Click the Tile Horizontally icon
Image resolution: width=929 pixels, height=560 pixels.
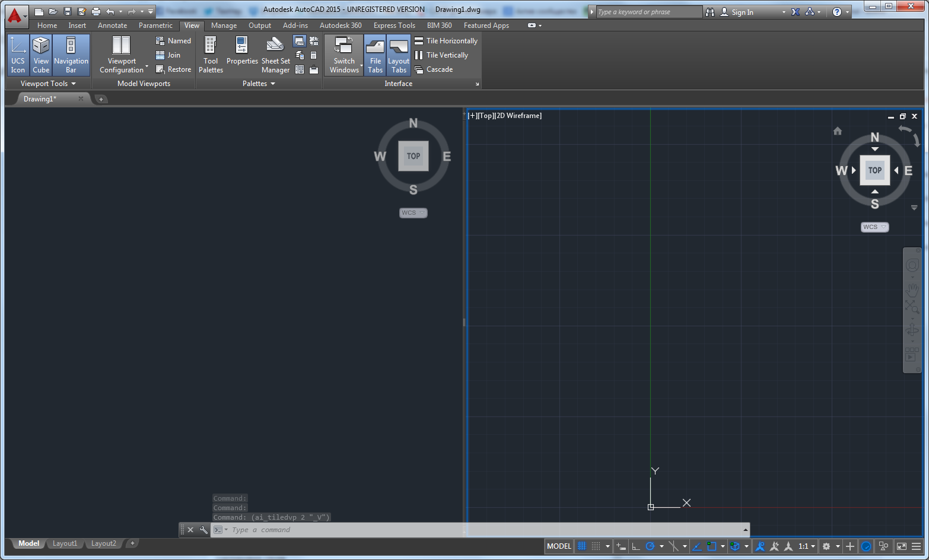coord(419,41)
